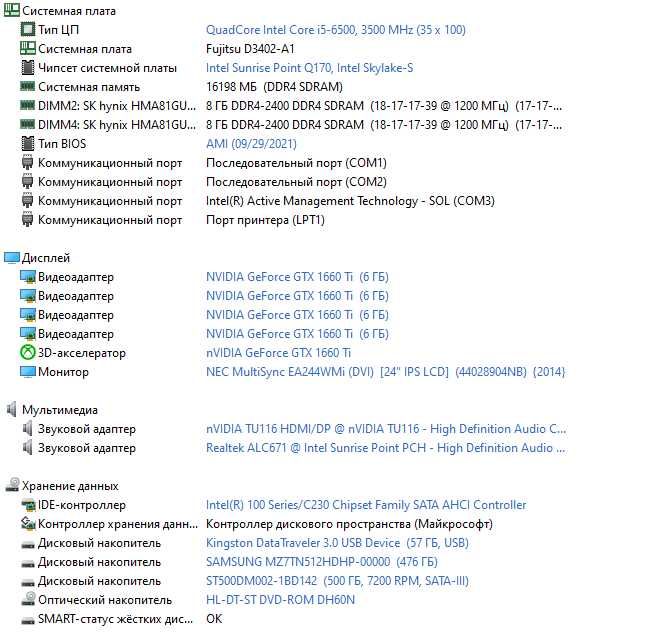Click the IDE-контроллер icon
The image size is (653, 640).
click(x=28, y=505)
